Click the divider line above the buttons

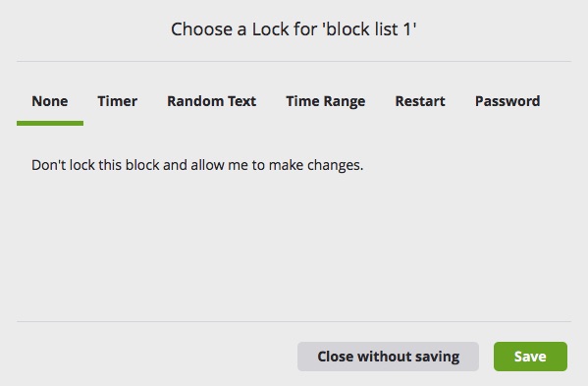coord(294,321)
